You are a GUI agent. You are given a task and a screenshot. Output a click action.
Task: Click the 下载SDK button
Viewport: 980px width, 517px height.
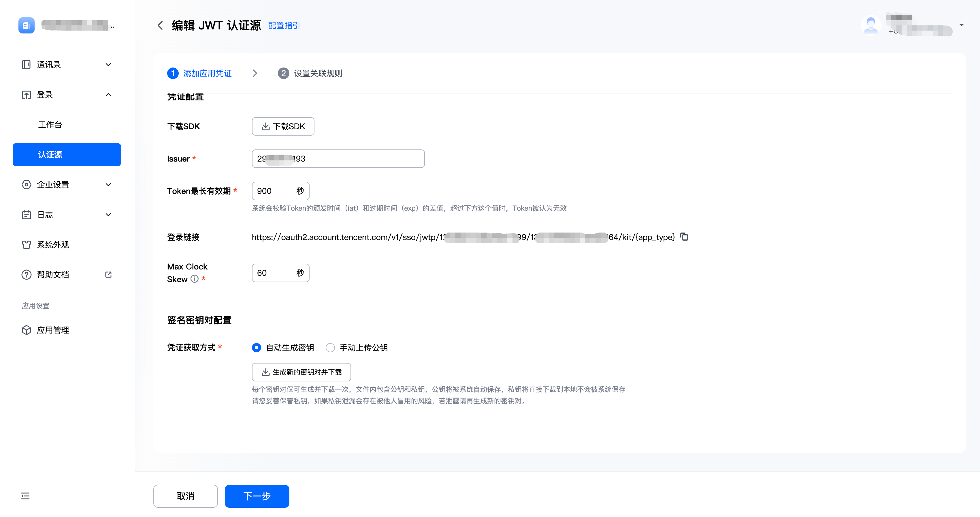click(x=283, y=126)
